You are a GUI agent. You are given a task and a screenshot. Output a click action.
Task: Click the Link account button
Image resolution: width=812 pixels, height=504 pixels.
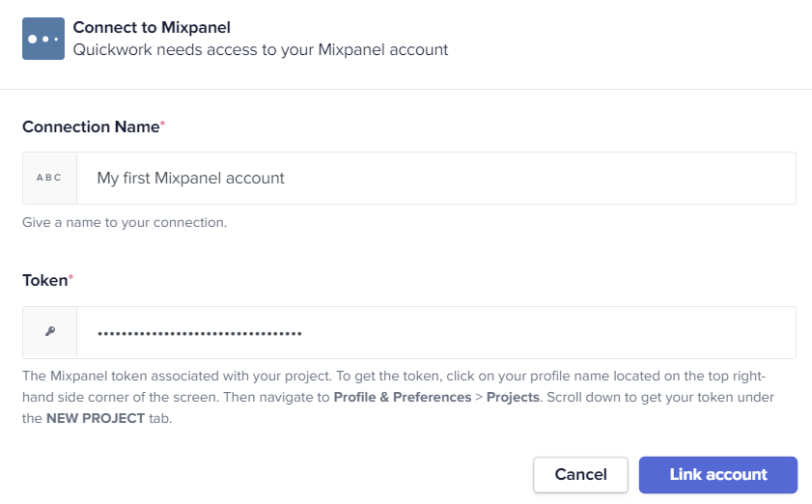[717, 474]
